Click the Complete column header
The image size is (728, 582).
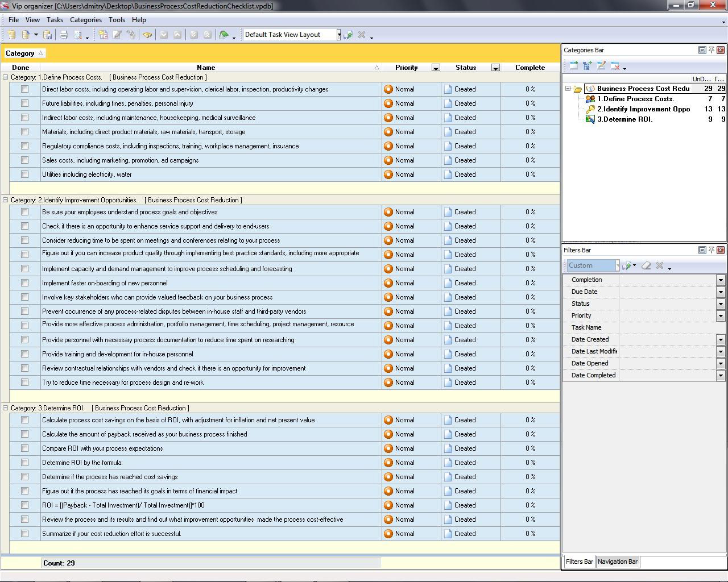(530, 68)
